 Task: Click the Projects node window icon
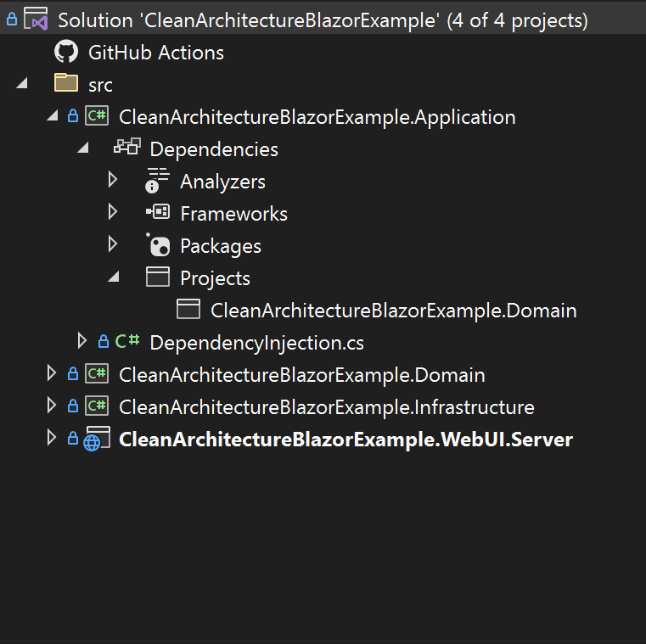click(158, 277)
